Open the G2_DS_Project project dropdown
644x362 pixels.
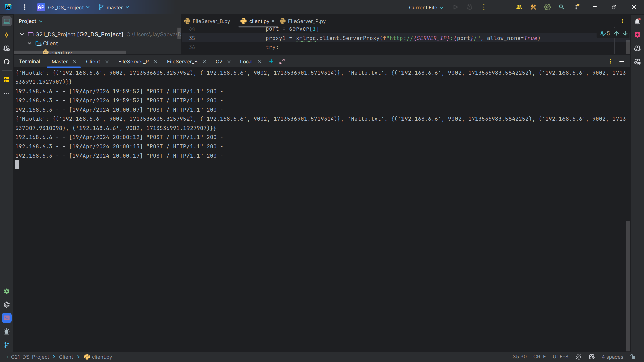point(66,7)
